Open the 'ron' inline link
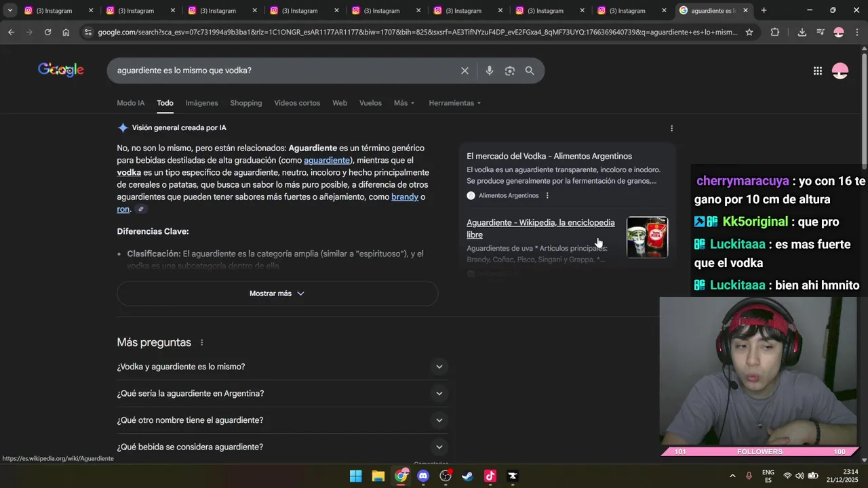 (x=123, y=209)
